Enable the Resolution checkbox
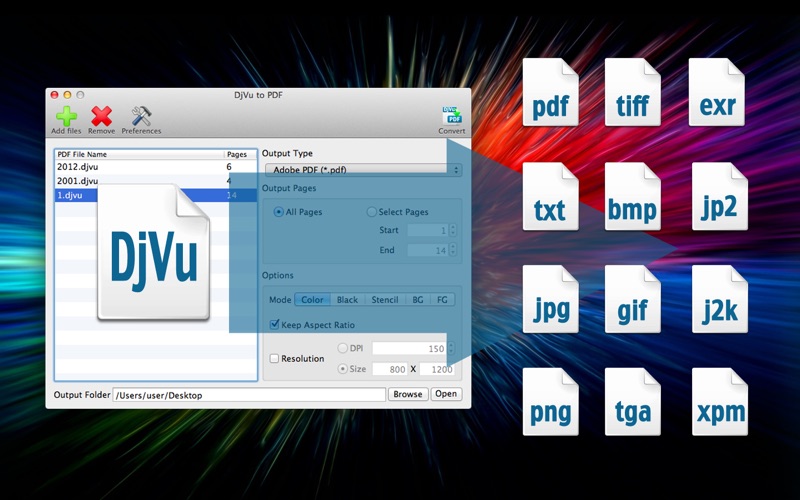 point(274,359)
